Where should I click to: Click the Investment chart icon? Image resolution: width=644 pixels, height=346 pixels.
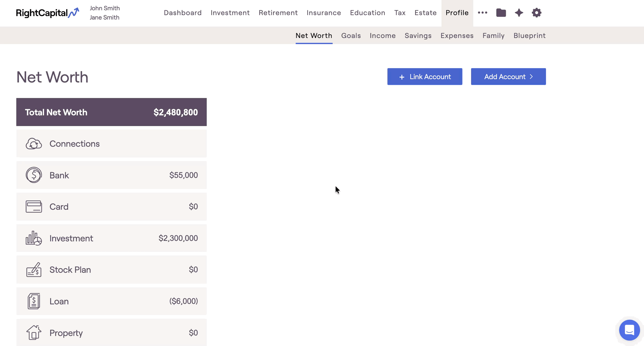tap(34, 238)
